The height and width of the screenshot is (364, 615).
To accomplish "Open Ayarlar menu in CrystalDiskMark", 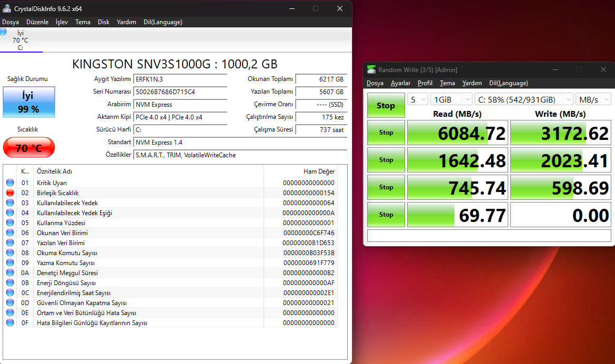I will click(400, 83).
